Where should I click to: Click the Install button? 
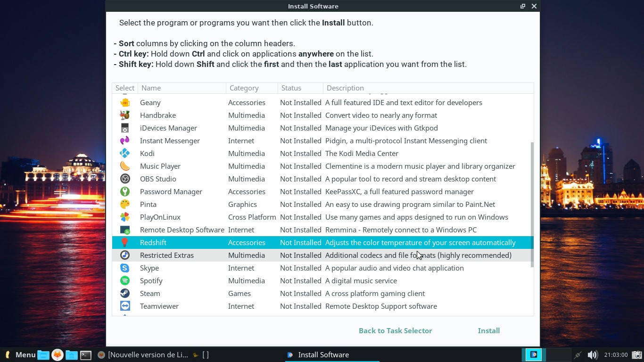489,331
